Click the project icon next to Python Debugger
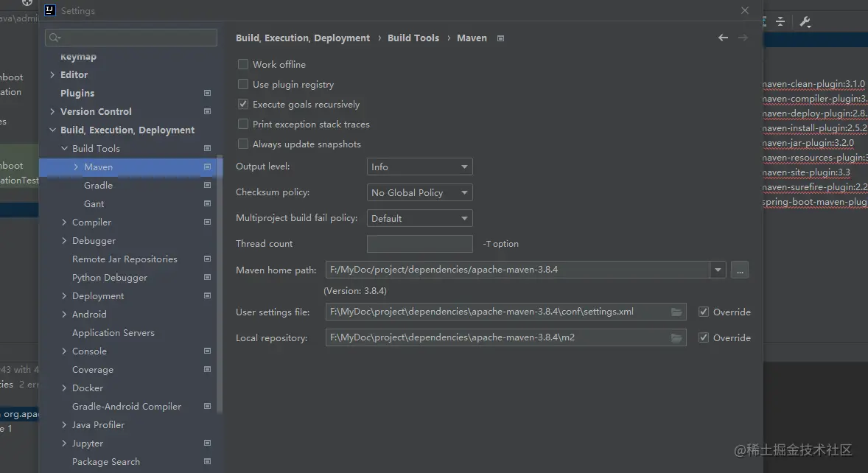The image size is (868, 473). click(208, 277)
